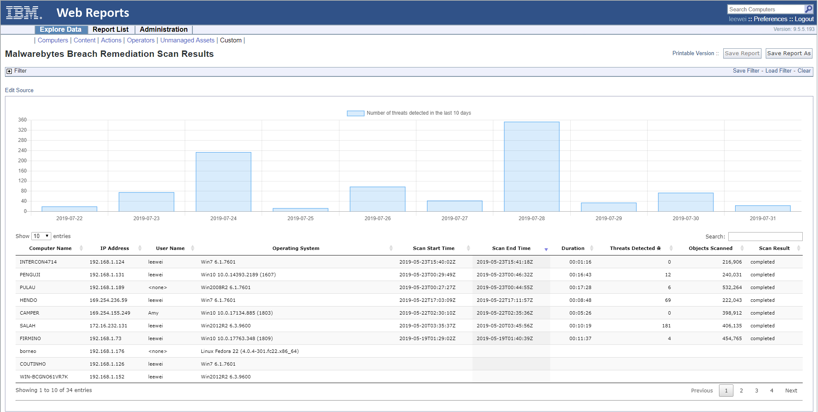
Task: Click the 2019-07-28 chart bar
Action: click(x=532, y=167)
